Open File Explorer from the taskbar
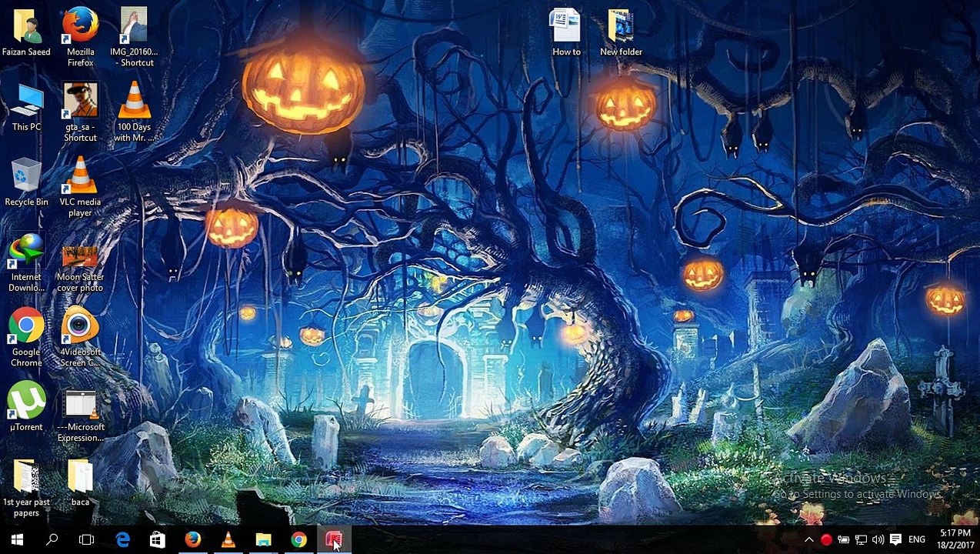 [263, 540]
